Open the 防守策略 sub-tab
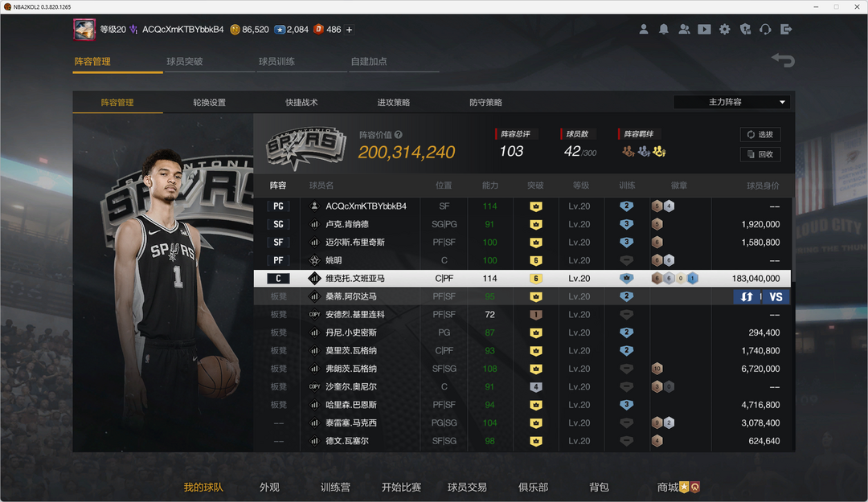Viewport: 868px width, 502px height. pos(485,102)
